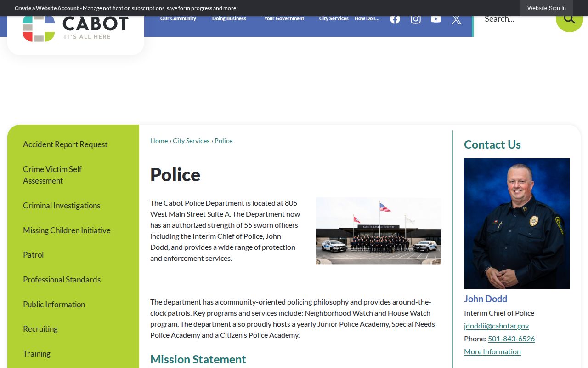
Task: Click the Home breadcrumb link
Action: (159, 141)
